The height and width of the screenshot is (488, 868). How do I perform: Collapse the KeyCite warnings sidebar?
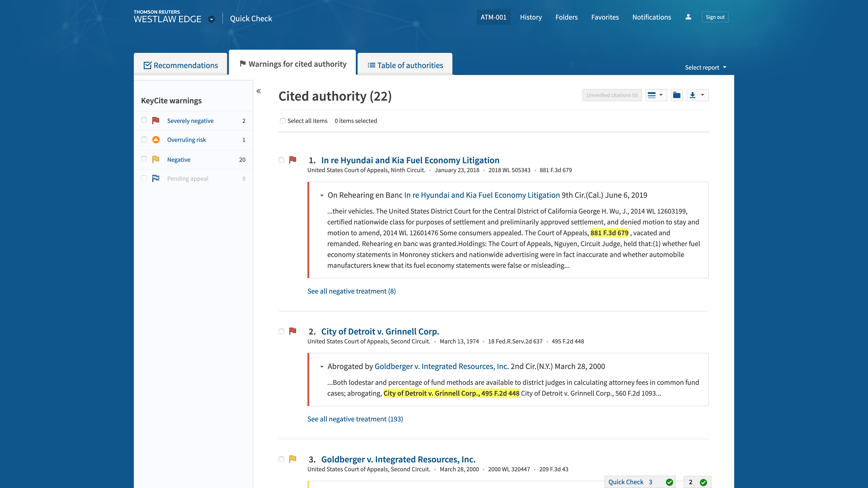259,91
